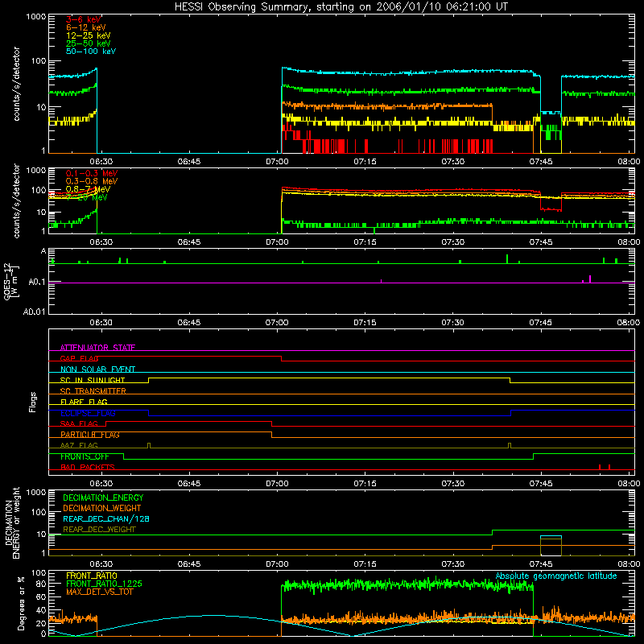This screenshot has height=644, width=644.
Task: Click the 0.3-0.8 MeV legend label
Action: 92,181
